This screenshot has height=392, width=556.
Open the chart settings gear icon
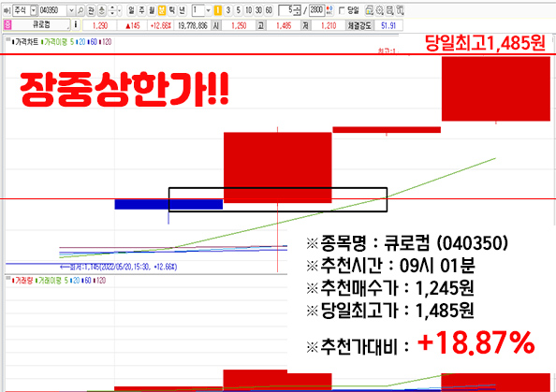(380, 10)
